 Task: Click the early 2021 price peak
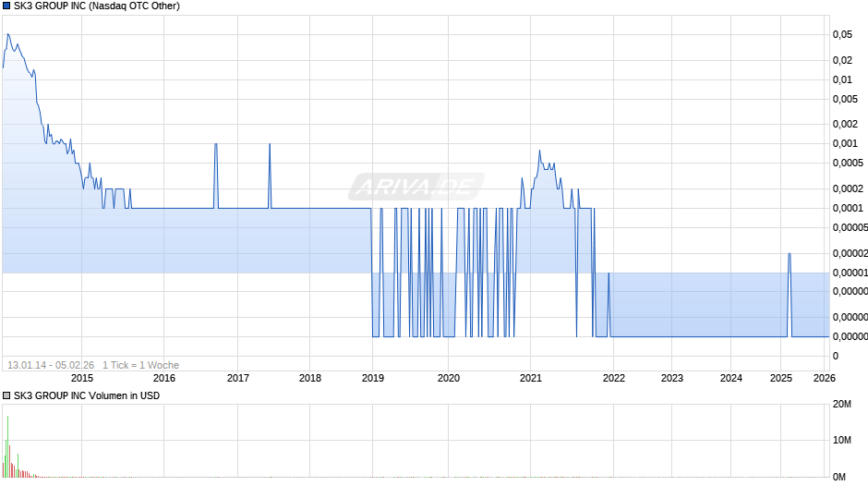(540, 151)
